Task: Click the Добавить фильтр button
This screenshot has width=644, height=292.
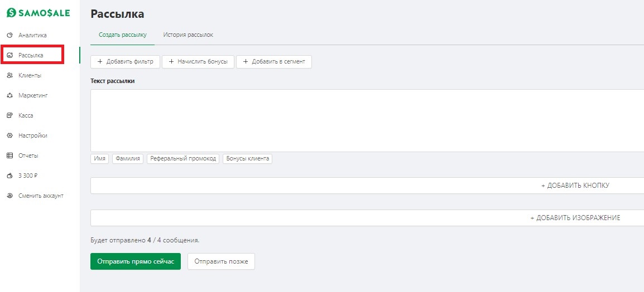Action: tap(125, 62)
